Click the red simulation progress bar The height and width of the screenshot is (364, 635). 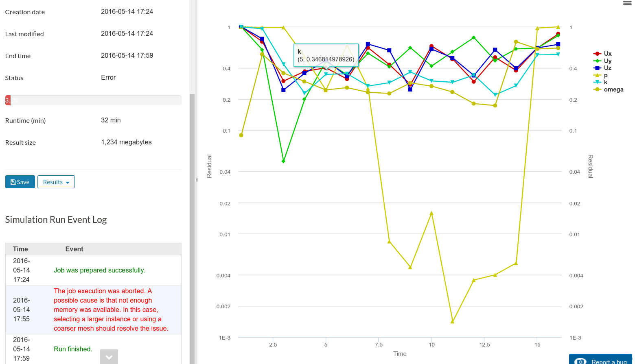[8, 100]
